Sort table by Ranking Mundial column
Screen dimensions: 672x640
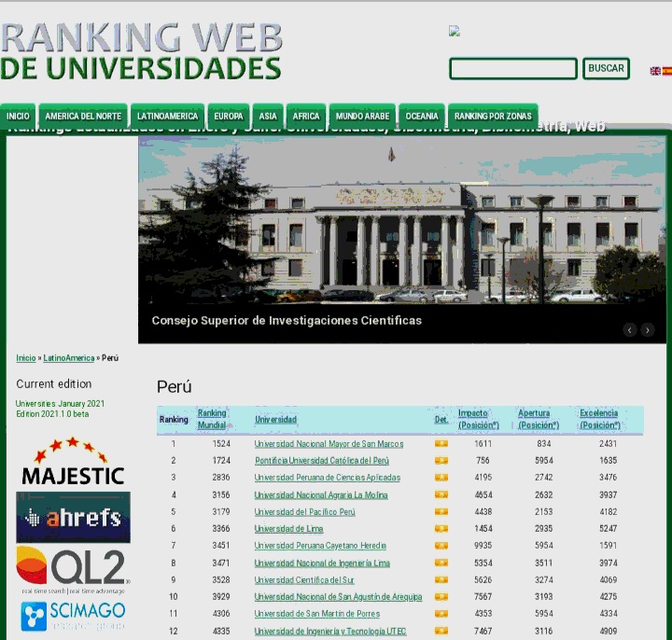pos(212,419)
